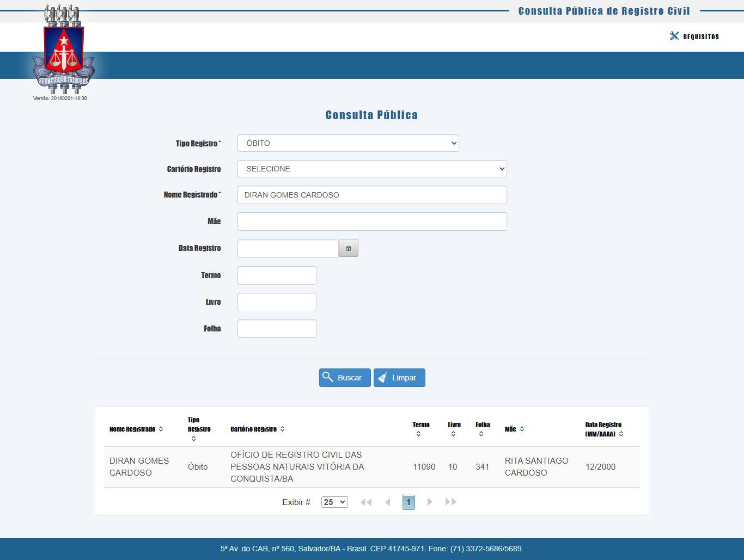The height and width of the screenshot is (560, 744).
Task: Click the Requisitos tools icon
Action: (674, 36)
